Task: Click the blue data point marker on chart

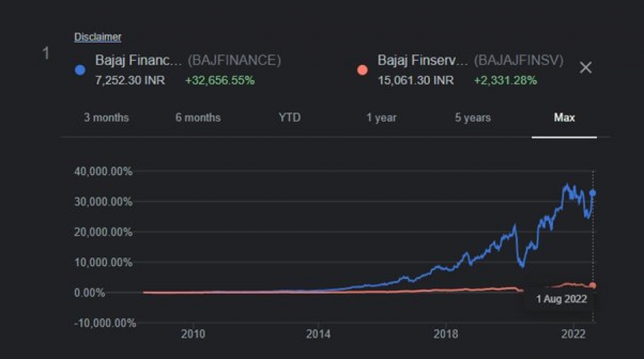Action: 592,193
